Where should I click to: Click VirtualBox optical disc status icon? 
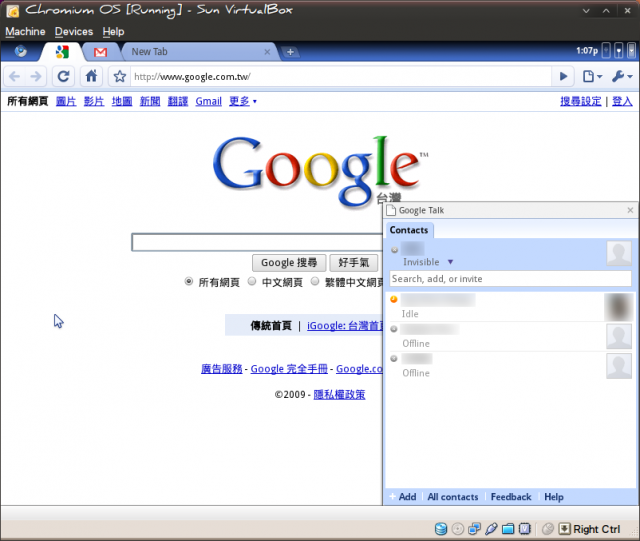click(458, 529)
